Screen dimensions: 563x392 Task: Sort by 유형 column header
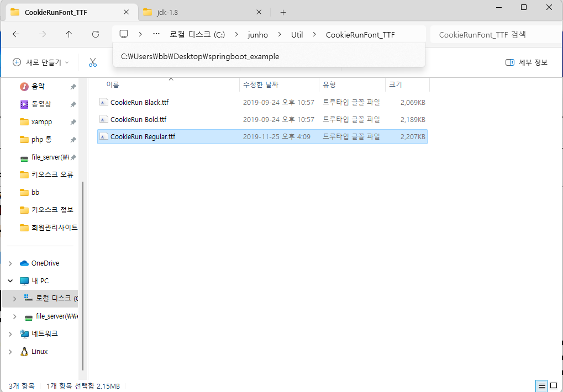tap(352, 84)
